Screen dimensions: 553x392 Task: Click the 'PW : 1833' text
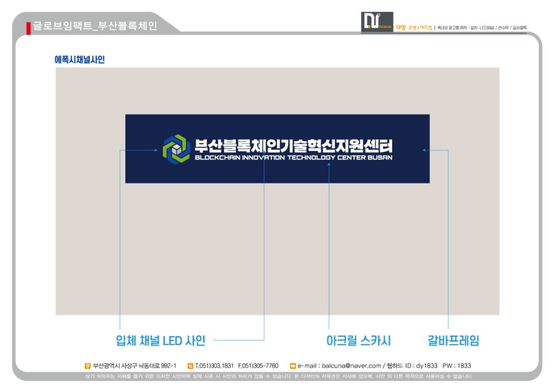tap(457, 366)
